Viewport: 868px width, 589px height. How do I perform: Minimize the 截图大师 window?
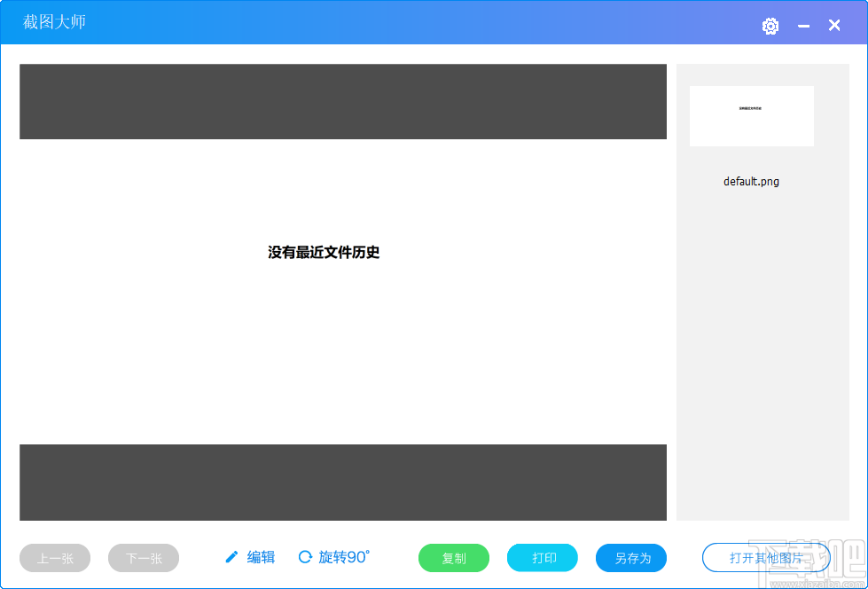tap(803, 26)
